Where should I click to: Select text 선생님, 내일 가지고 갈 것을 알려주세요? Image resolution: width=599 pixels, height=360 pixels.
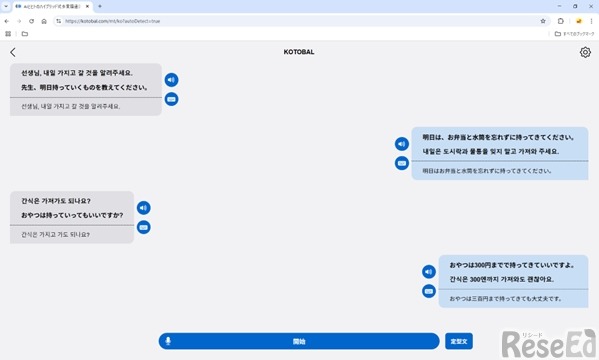coord(77,73)
